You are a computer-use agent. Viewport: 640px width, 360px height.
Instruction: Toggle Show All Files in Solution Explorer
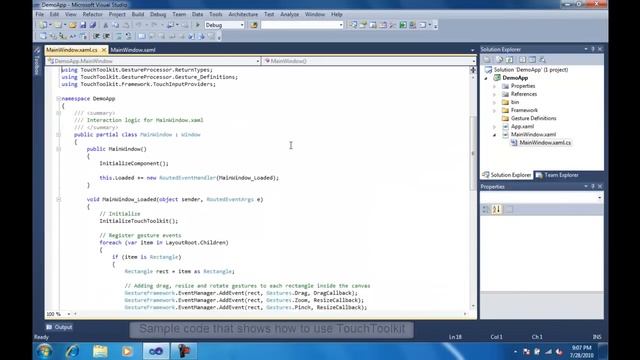coord(499,60)
